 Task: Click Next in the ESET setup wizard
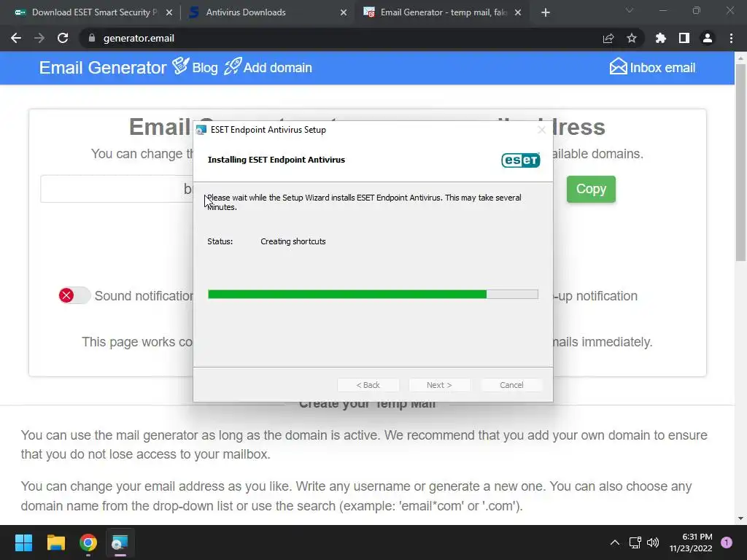tap(439, 385)
